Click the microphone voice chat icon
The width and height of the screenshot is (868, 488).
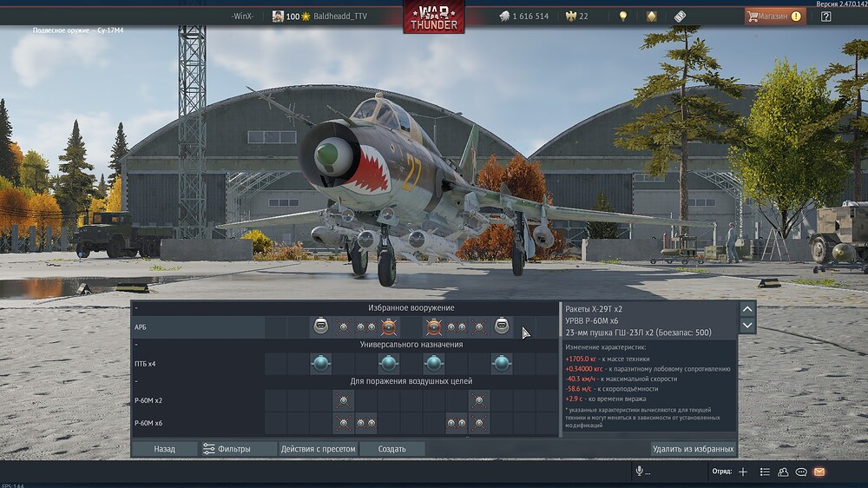coord(640,471)
